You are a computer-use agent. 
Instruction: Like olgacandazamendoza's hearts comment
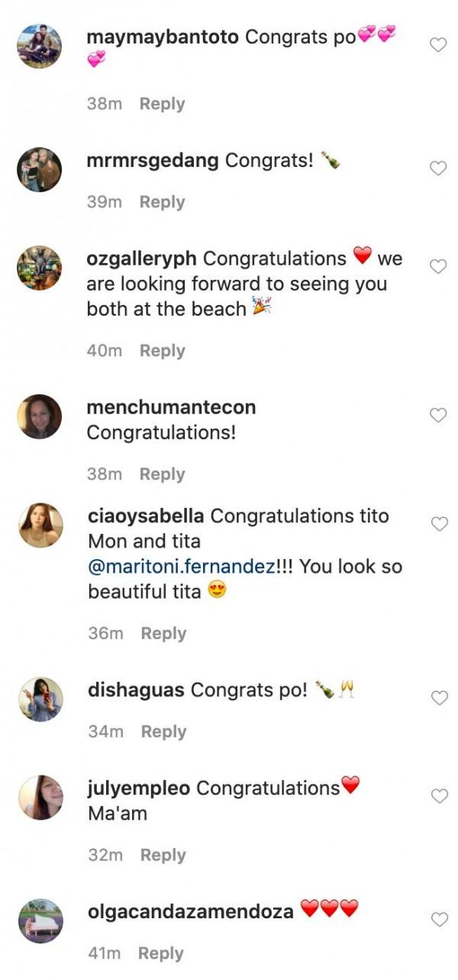(439, 920)
